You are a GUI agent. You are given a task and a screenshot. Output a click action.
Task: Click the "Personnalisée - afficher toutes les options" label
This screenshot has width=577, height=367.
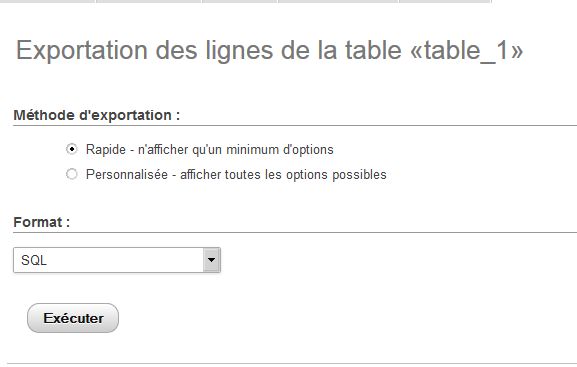[236, 174]
